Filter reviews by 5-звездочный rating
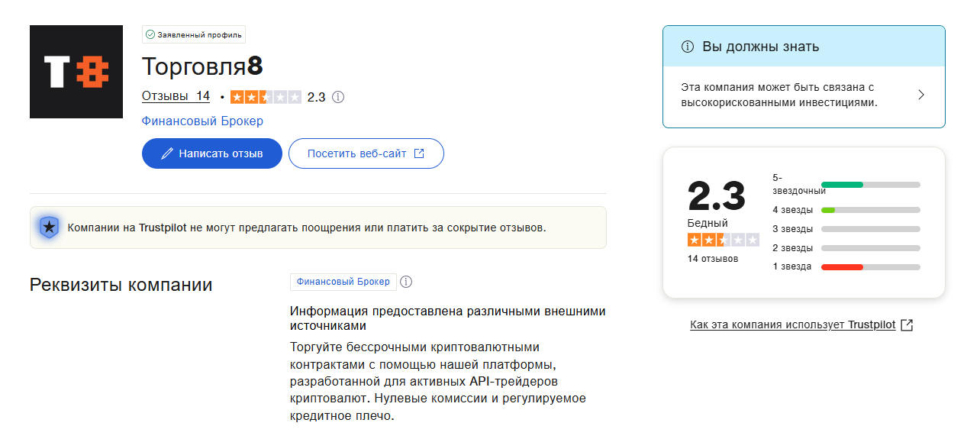This screenshot has width=980, height=439. click(x=846, y=184)
